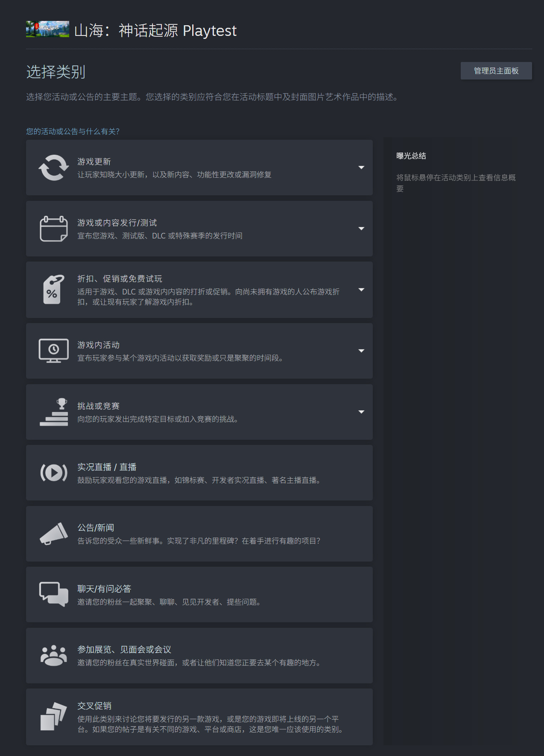The width and height of the screenshot is (544, 756).
Task: Expand the 游戏或内容发行/测试 dropdown arrow
Action: pos(361,229)
